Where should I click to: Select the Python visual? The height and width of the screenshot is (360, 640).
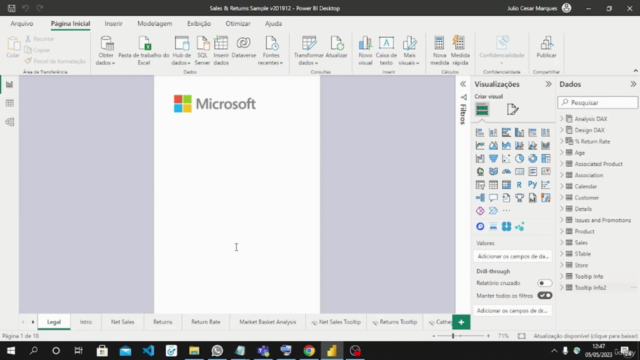[x=532, y=184]
